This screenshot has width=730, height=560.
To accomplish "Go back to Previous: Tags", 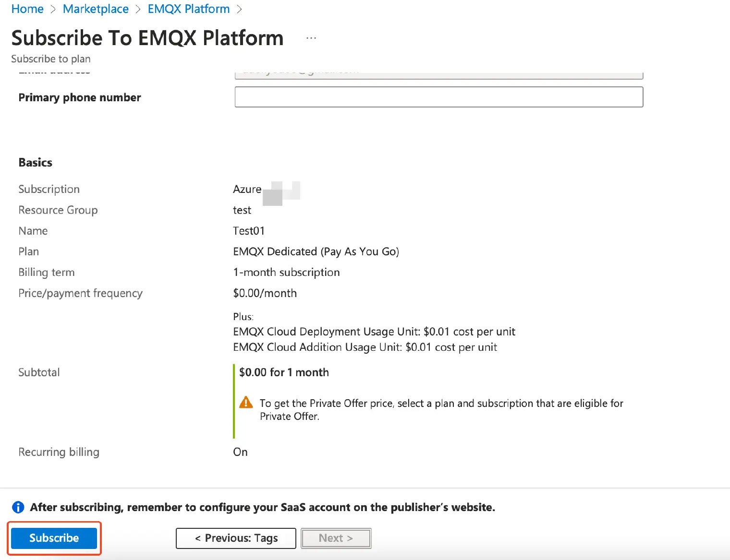I will click(x=236, y=538).
